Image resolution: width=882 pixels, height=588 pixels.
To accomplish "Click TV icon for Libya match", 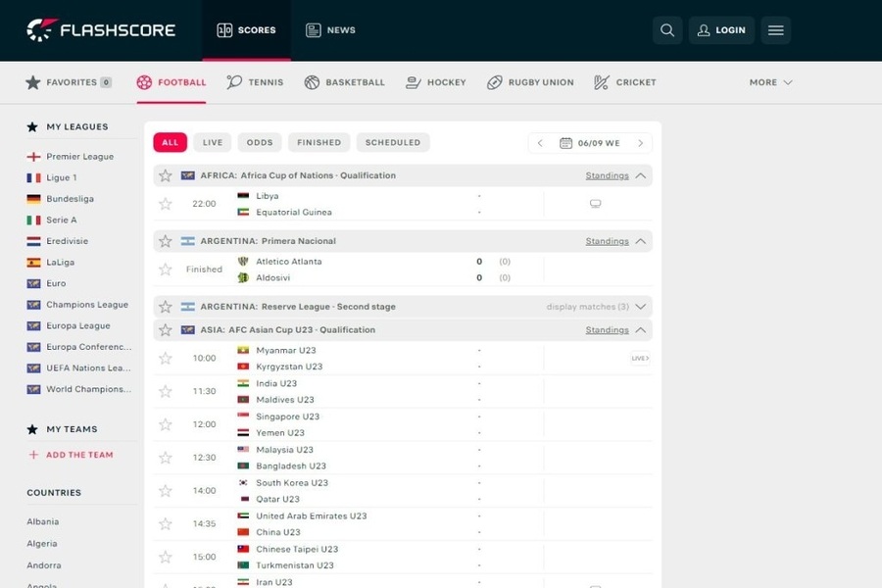I will coord(595,204).
